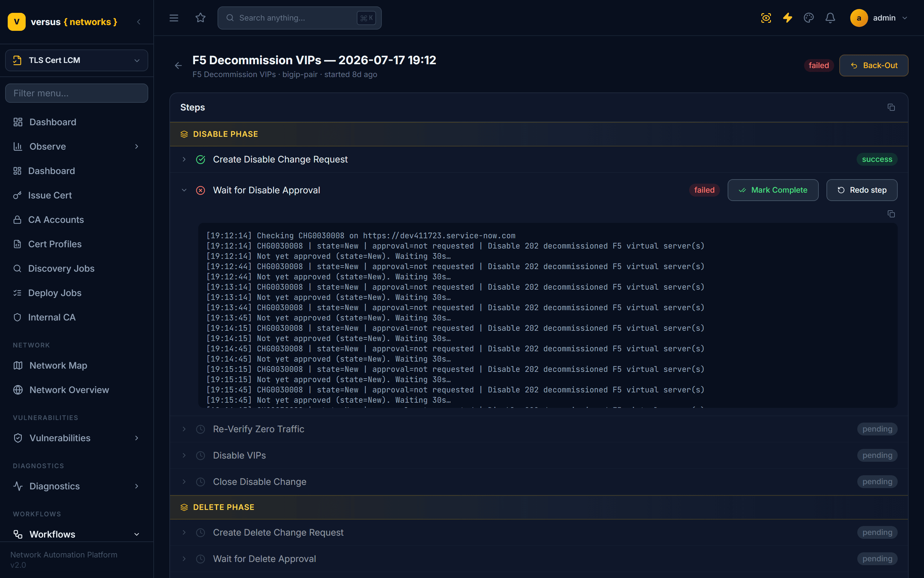Click the hamburger menu icon in the top bar
Screen dimensions: 924x578
tap(174, 18)
